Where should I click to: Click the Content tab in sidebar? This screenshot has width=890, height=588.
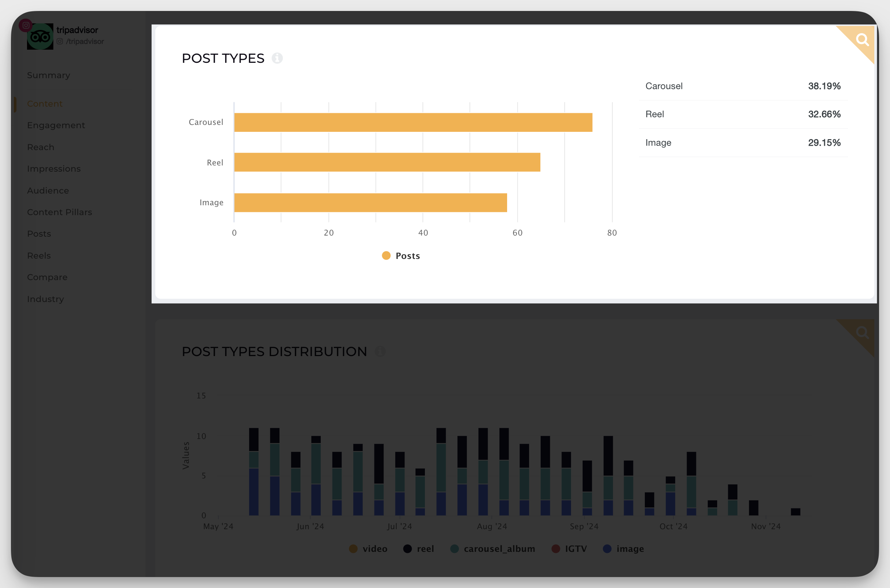[45, 103]
